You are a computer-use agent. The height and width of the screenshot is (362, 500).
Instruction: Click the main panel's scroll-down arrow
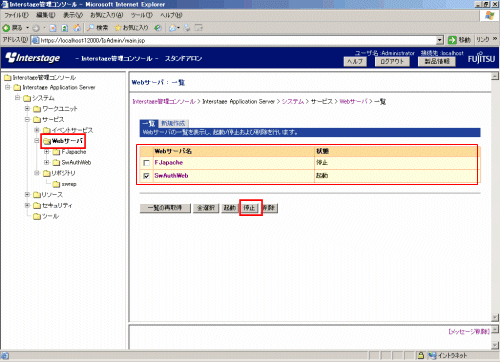click(x=495, y=317)
